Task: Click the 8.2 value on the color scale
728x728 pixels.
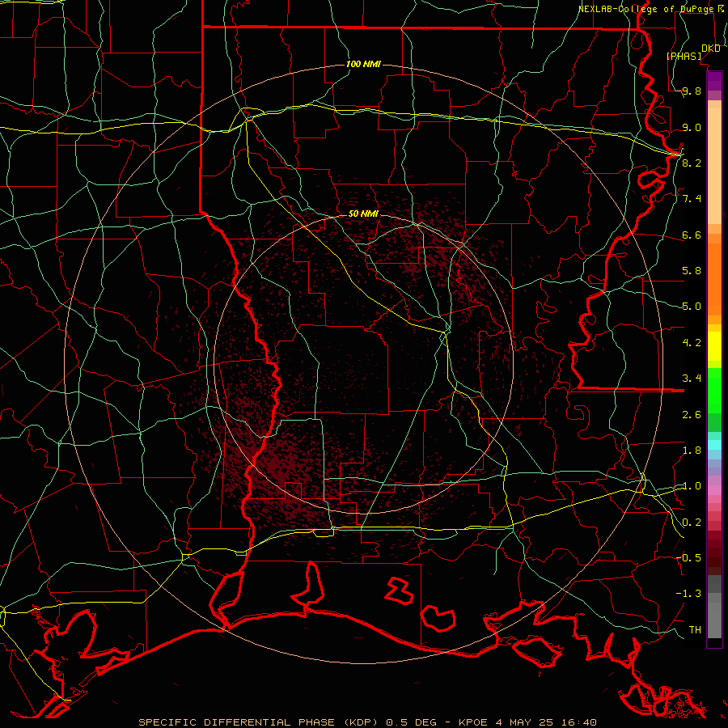Action: (x=692, y=163)
